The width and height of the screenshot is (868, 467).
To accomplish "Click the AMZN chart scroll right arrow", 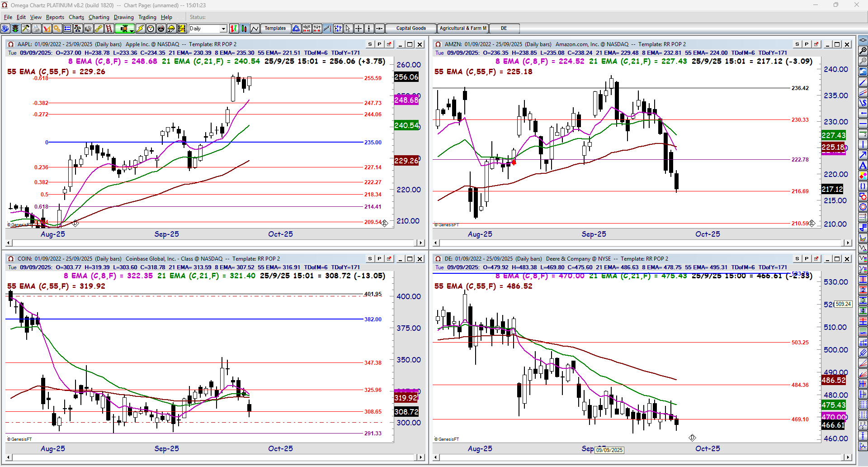I will pyautogui.click(x=848, y=243).
